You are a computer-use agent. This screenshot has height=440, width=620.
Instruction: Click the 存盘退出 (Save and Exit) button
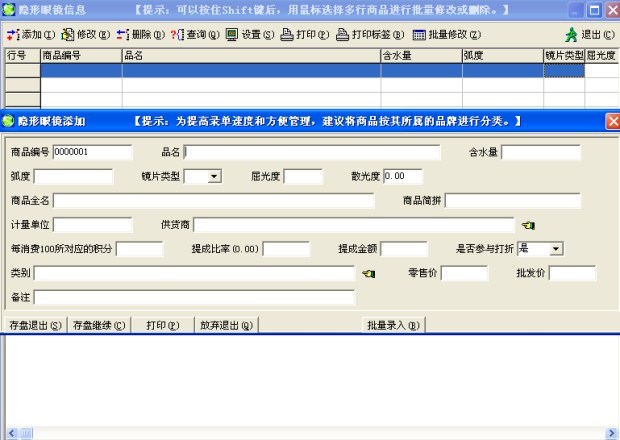[35, 325]
